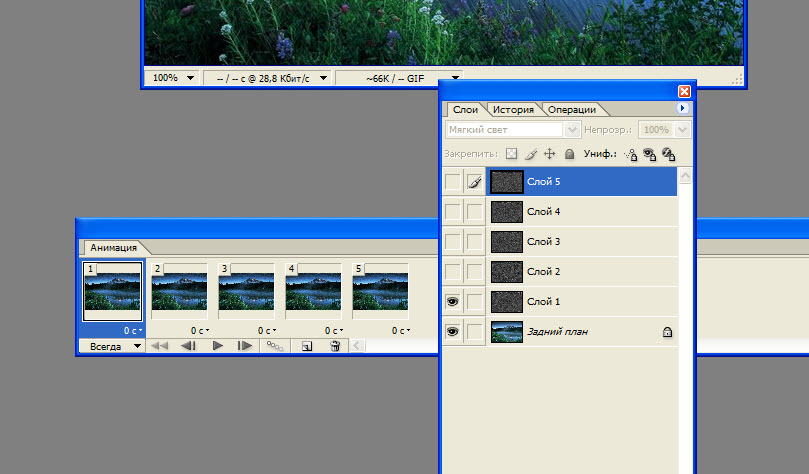Select layer Слой 1
This screenshot has height=474, width=809.
click(582, 302)
